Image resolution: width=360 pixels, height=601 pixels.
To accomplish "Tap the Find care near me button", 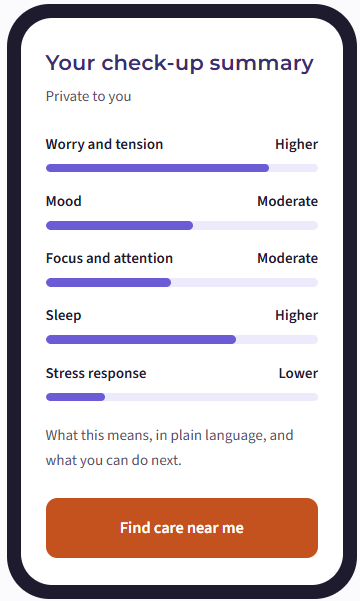I will coord(182,528).
